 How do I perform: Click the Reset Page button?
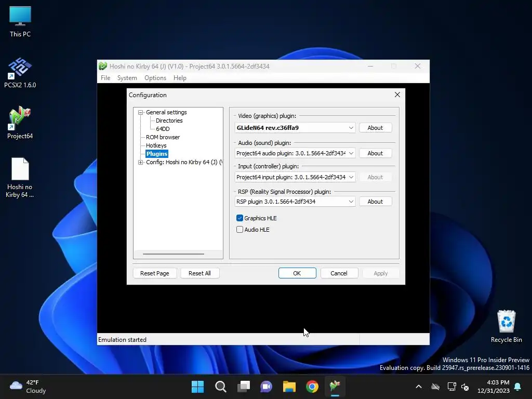[155, 273]
